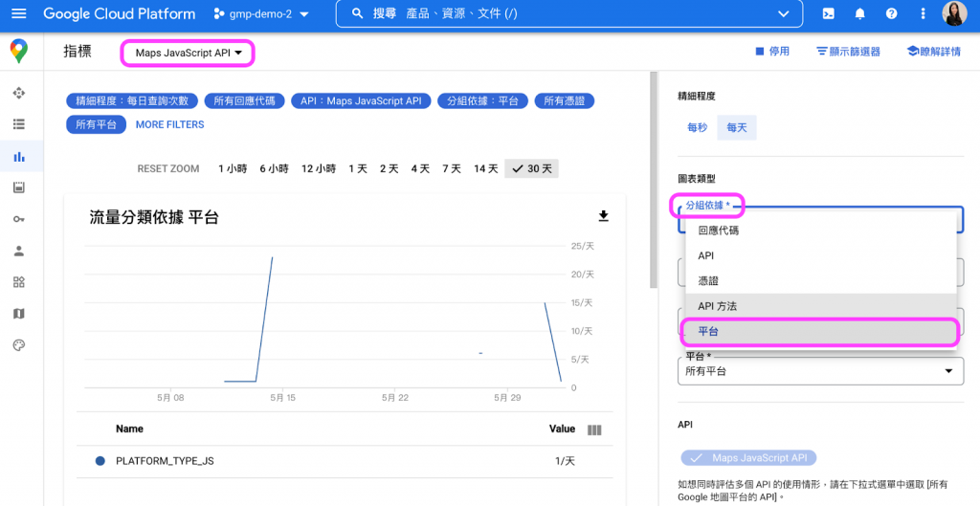Screen dimensions: 980x506
Task: Open the Overview sidebar icon with four arrows
Action: coord(19,93)
